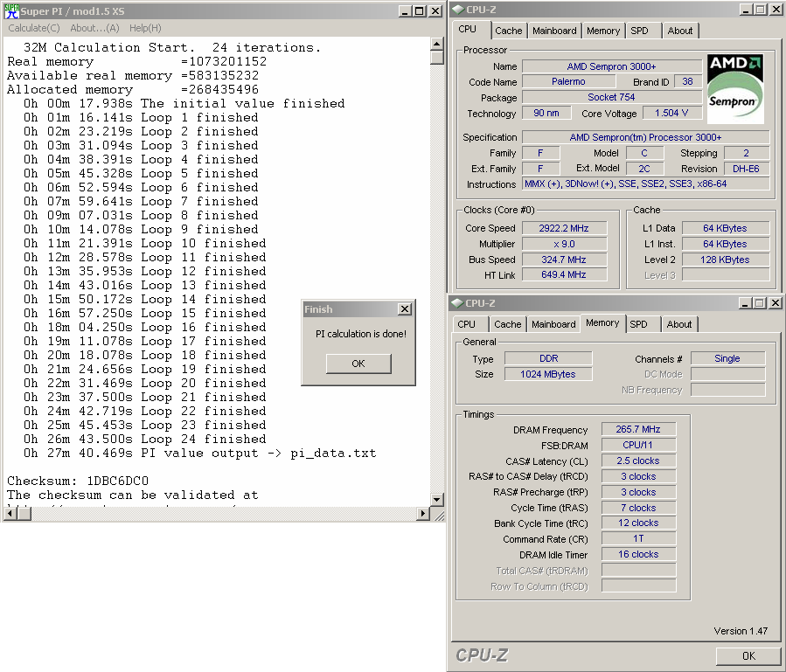This screenshot has width=786, height=672.
Task: Click the FSB:DRAM value CPU/11
Action: pos(638,445)
